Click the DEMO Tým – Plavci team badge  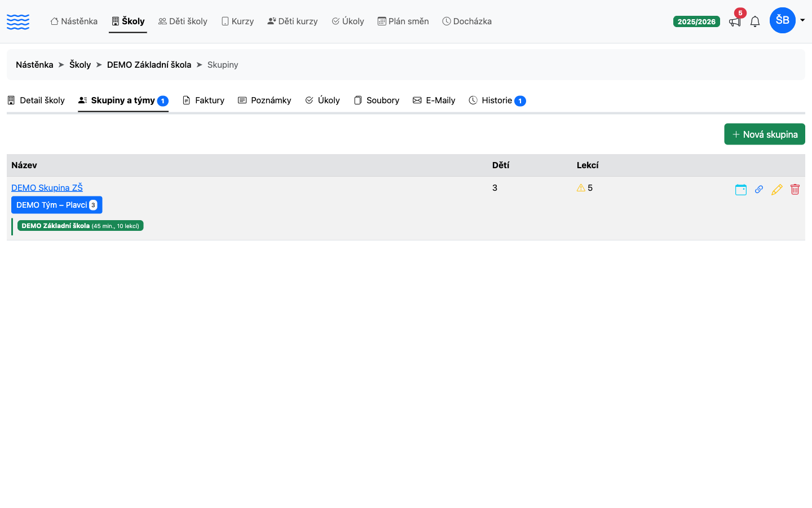click(57, 205)
